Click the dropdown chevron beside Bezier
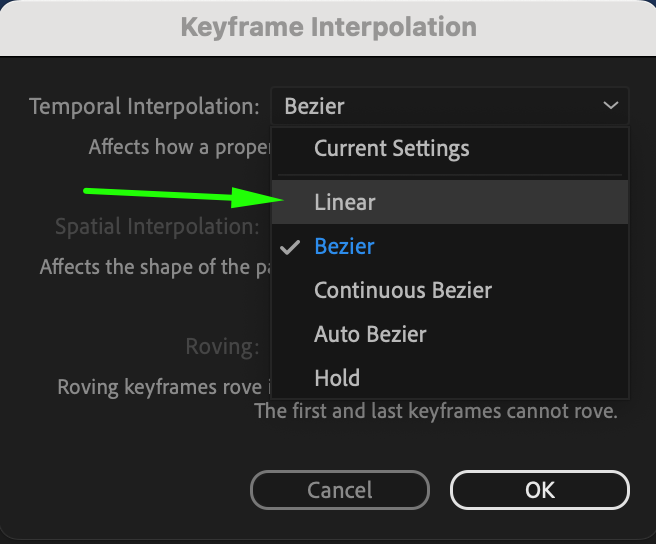This screenshot has height=544, width=656. [x=611, y=106]
